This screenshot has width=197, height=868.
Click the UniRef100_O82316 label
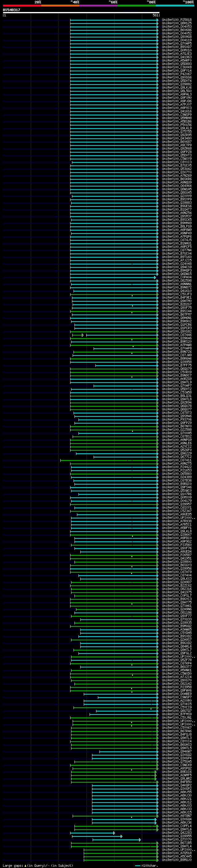177,589
